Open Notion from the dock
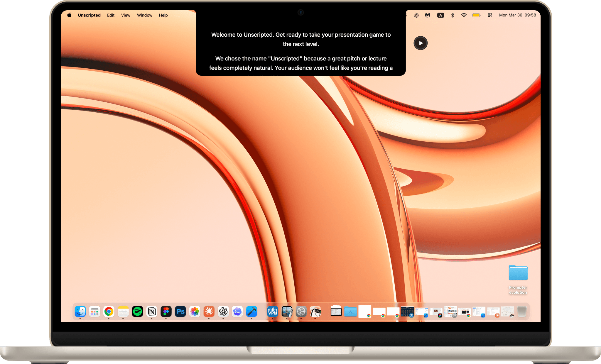 [x=152, y=311]
